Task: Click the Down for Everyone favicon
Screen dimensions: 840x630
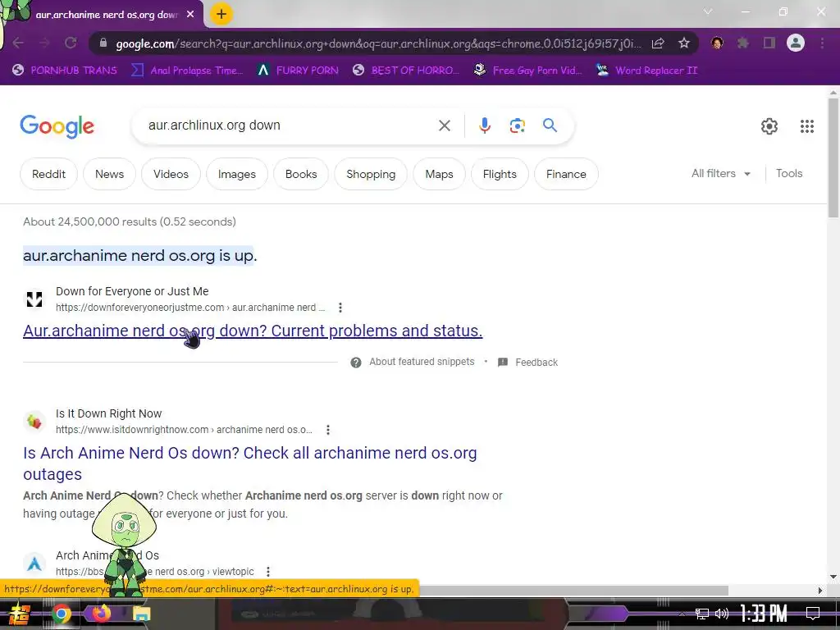Action: click(x=34, y=299)
